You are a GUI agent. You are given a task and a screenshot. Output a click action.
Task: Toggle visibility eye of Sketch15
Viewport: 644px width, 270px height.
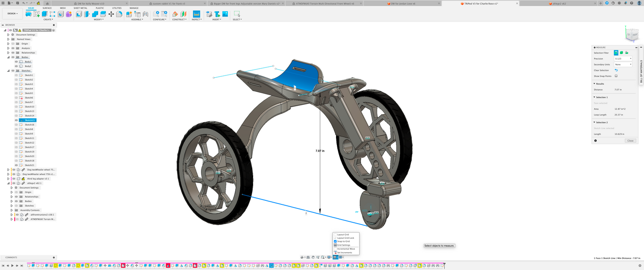pyautogui.click(x=16, y=120)
